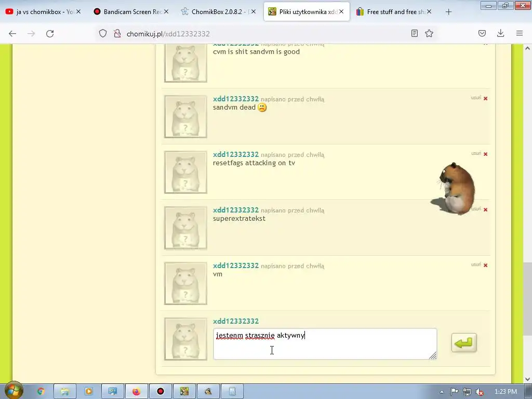
Task: Click the avatar beside 'superextratekst' comment
Action: [185, 228]
